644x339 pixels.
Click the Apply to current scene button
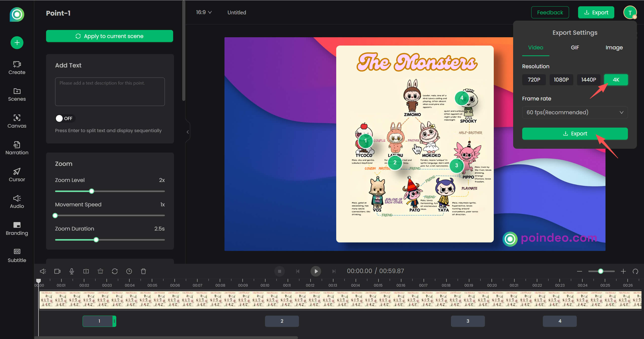(109, 36)
